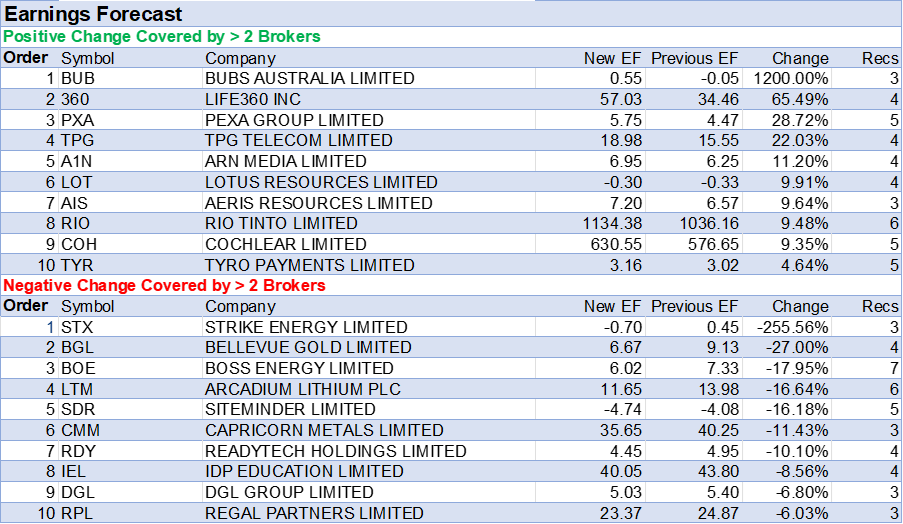Click the LIFE360 INC company cell
Image resolution: width=903 pixels, height=524 pixels.
(x=253, y=100)
